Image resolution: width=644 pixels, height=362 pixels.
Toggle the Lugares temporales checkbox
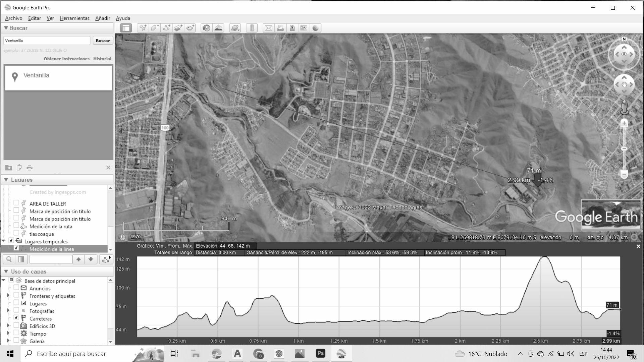point(11,241)
